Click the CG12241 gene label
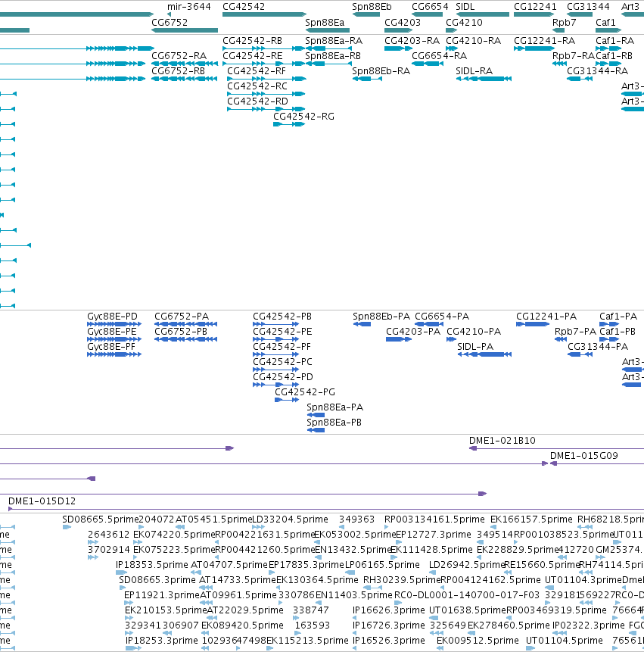 pyautogui.click(x=535, y=7)
